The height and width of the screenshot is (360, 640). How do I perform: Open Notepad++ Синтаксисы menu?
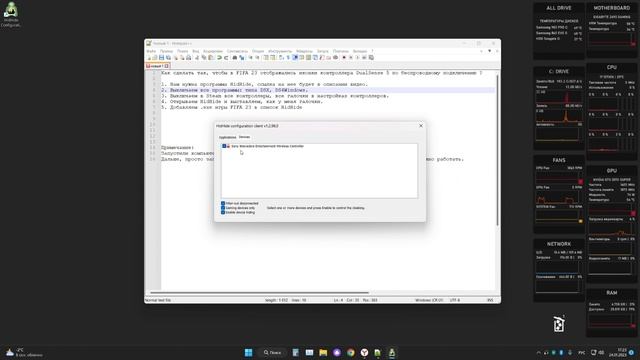pyautogui.click(x=237, y=51)
